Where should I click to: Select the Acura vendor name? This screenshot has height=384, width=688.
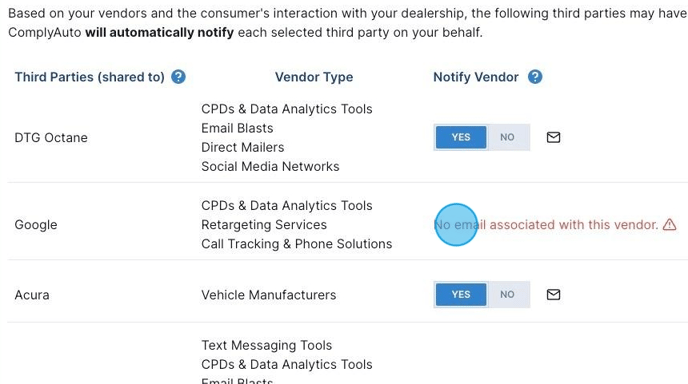tap(32, 295)
